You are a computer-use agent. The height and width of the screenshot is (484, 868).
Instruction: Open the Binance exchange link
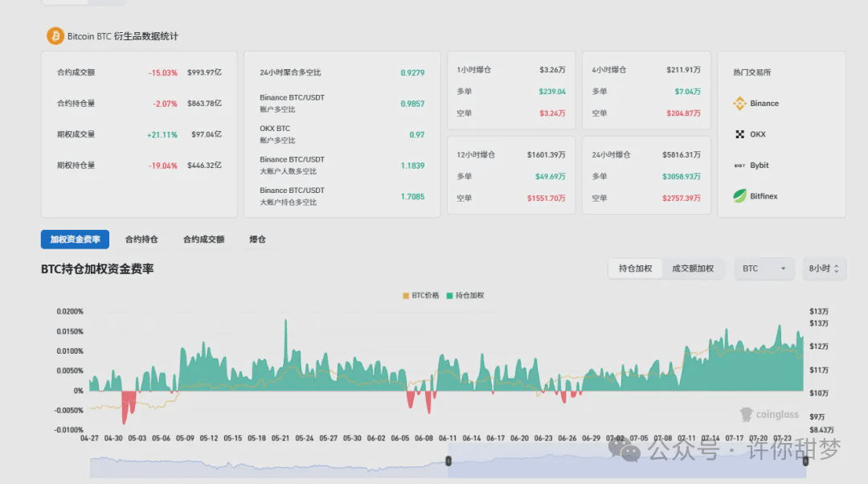click(764, 104)
